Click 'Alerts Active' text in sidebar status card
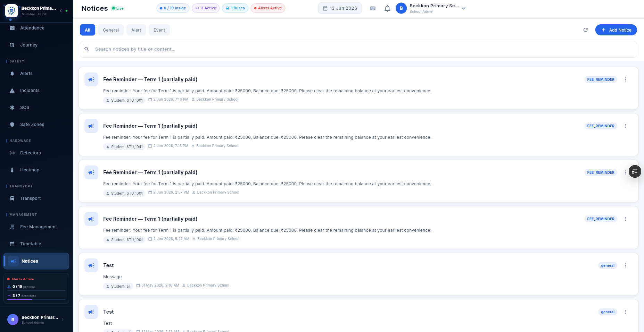The height and width of the screenshot is (332, 644). (23, 279)
